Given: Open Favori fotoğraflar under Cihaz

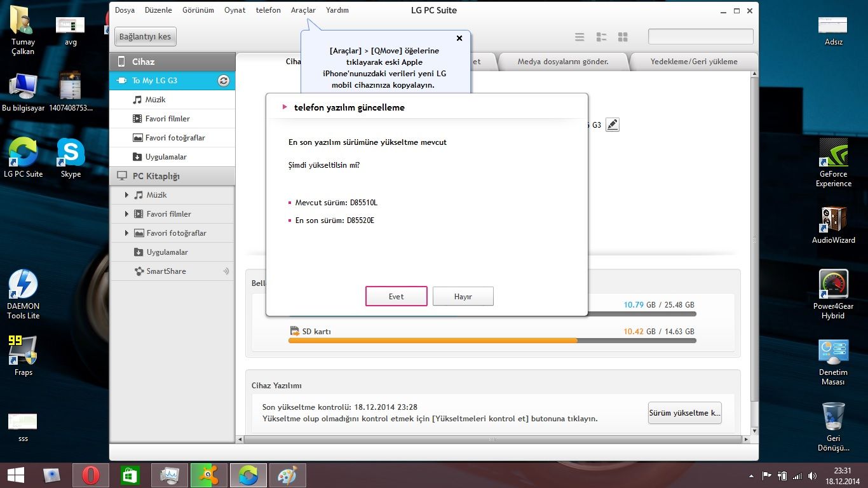Looking at the screenshot, I should 172,138.
